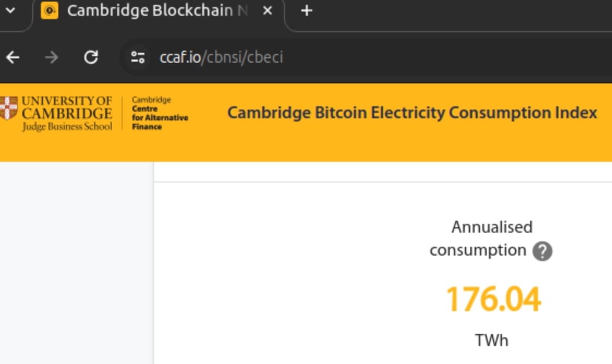The image size is (612, 364).
Task: Go back to the previous page
Action: [13, 57]
